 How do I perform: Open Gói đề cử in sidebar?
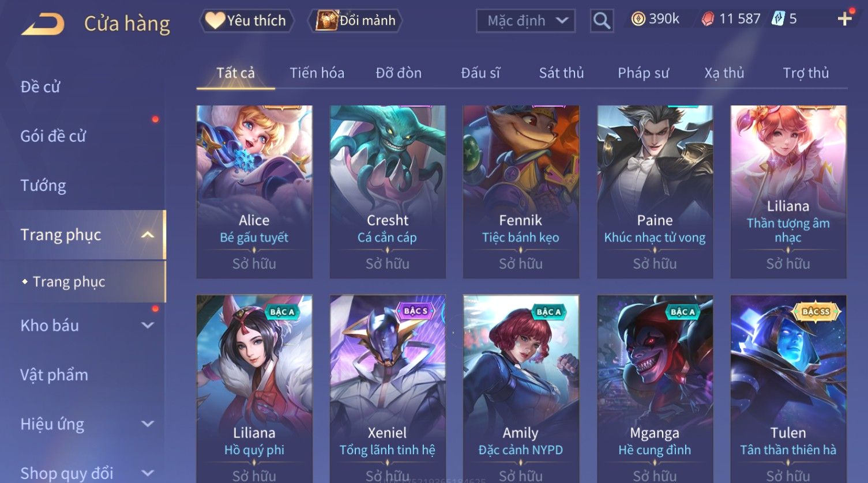tap(53, 136)
